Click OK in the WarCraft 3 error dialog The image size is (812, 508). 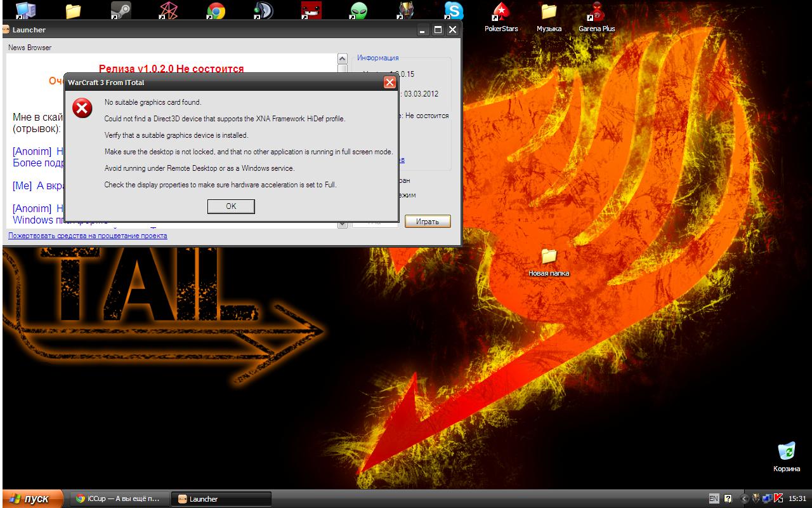tap(231, 206)
